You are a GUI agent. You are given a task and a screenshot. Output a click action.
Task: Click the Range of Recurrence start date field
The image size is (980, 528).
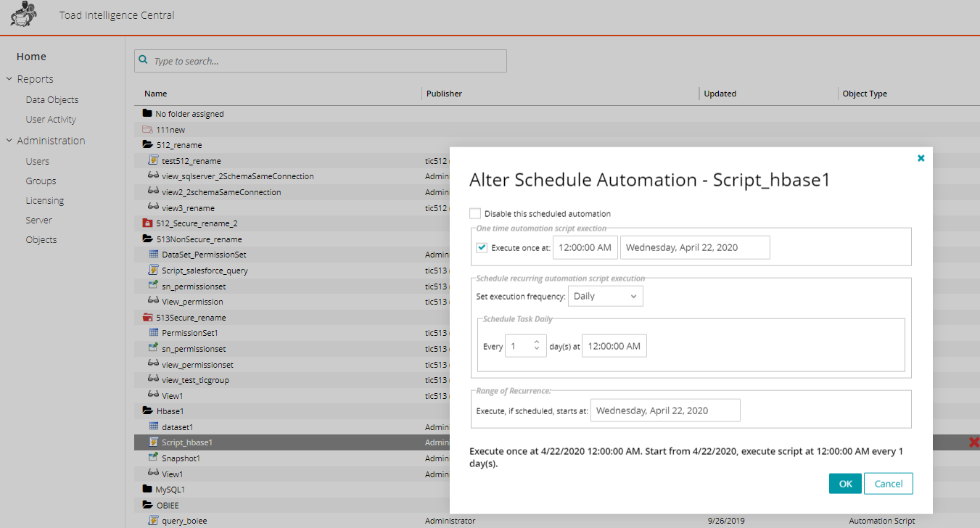click(665, 411)
